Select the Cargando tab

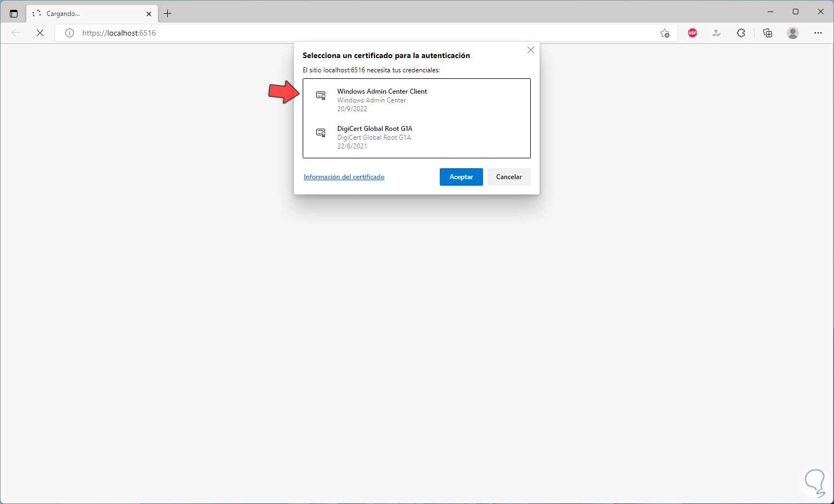pyautogui.click(x=92, y=14)
